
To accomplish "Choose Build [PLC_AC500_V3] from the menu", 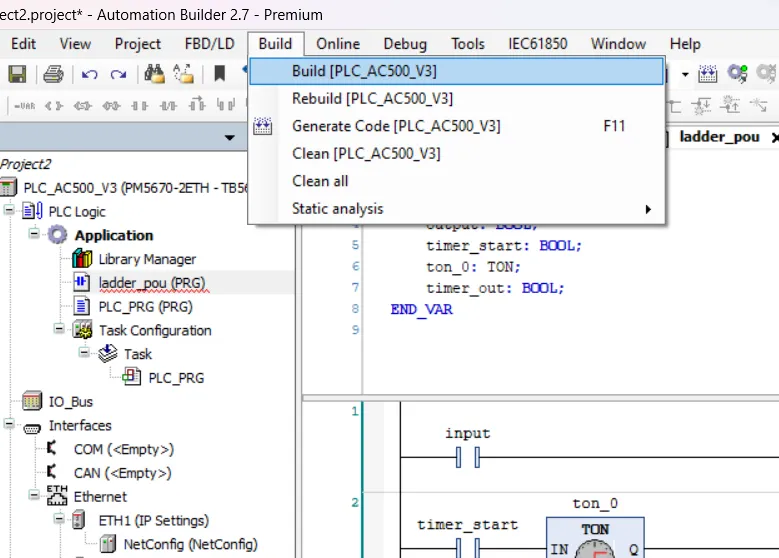I will pos(456,71).
